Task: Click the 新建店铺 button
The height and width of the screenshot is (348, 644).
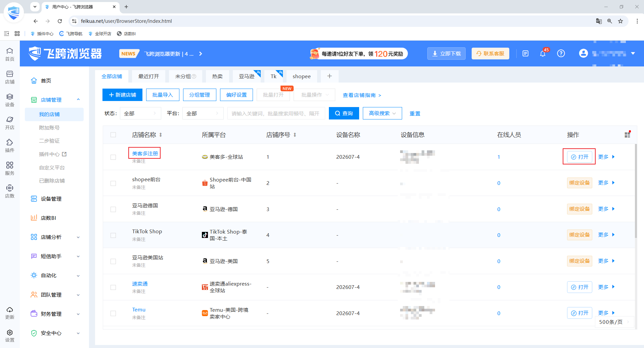Action: tap(122, 95)
